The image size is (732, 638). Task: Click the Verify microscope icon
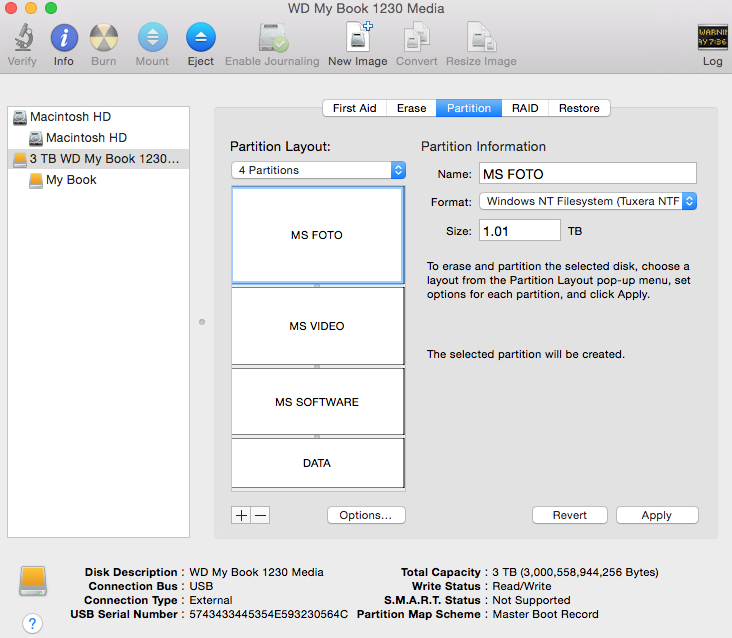(x=22, y=39)
